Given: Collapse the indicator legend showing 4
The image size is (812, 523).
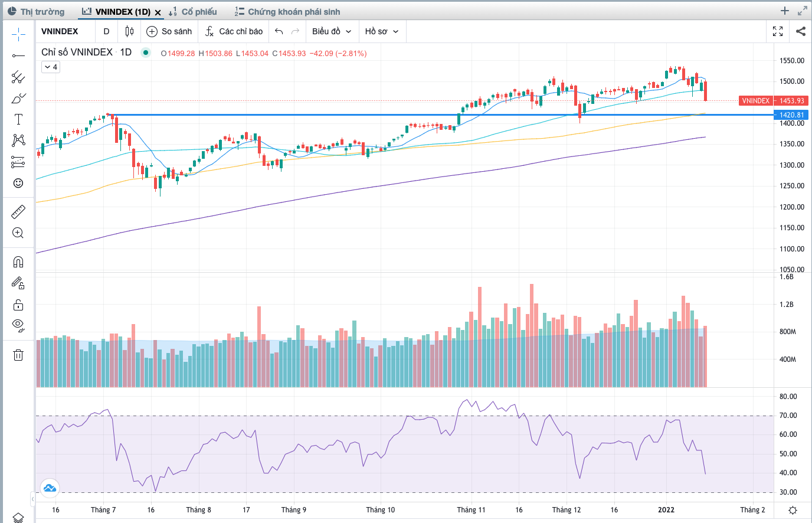Looking at the screenshot, I should pyautogui.click(x=51, y=67).
